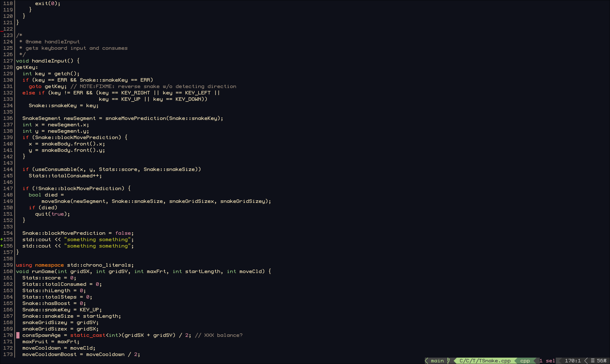
Task: Click the lines icon beside 56%
Action: point(592,360)
